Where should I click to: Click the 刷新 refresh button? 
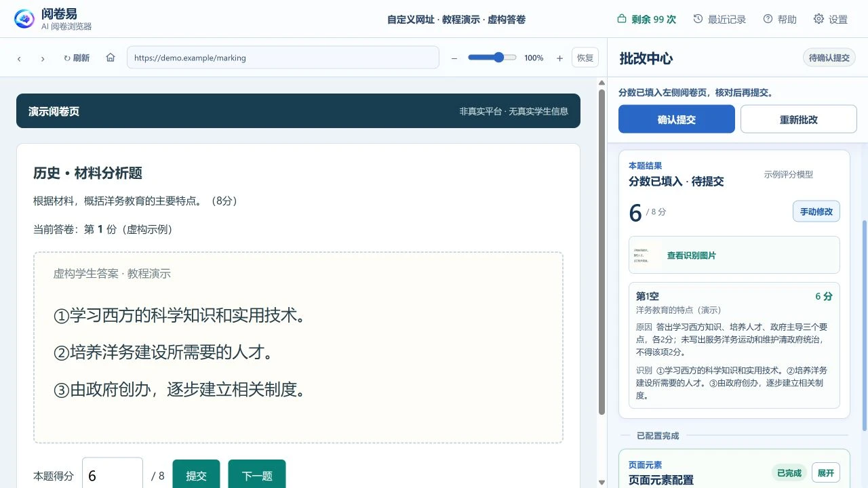(77, 58)
